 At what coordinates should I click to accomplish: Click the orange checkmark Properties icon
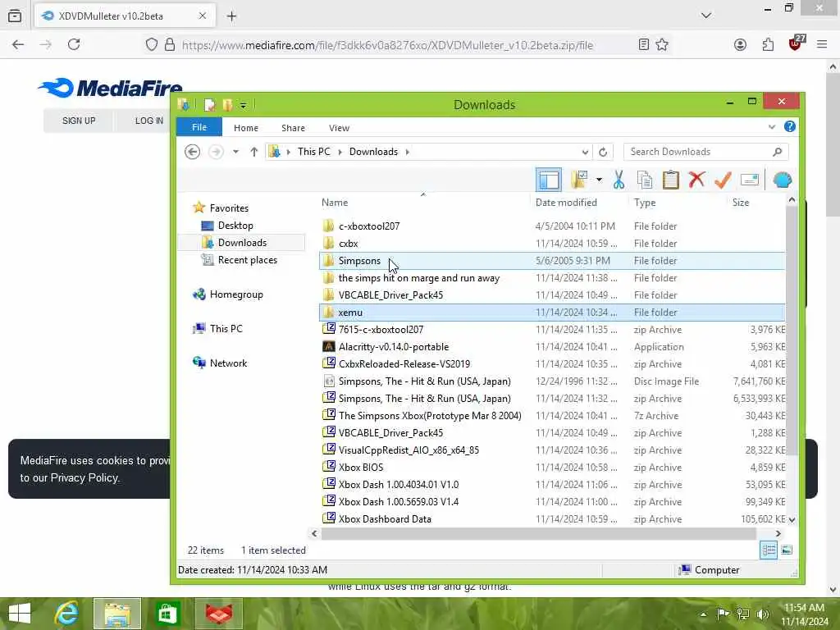[723, 180]
